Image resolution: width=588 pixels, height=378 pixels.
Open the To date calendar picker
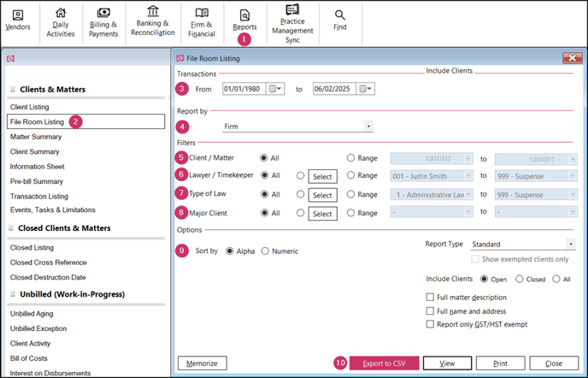point(365,89)
